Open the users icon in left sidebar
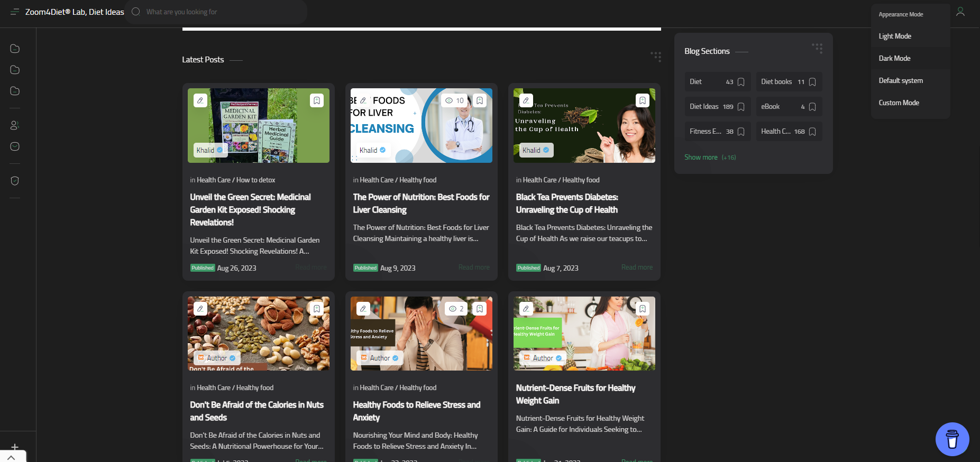This screenshot has height=462, width=980. coord(15,125)
